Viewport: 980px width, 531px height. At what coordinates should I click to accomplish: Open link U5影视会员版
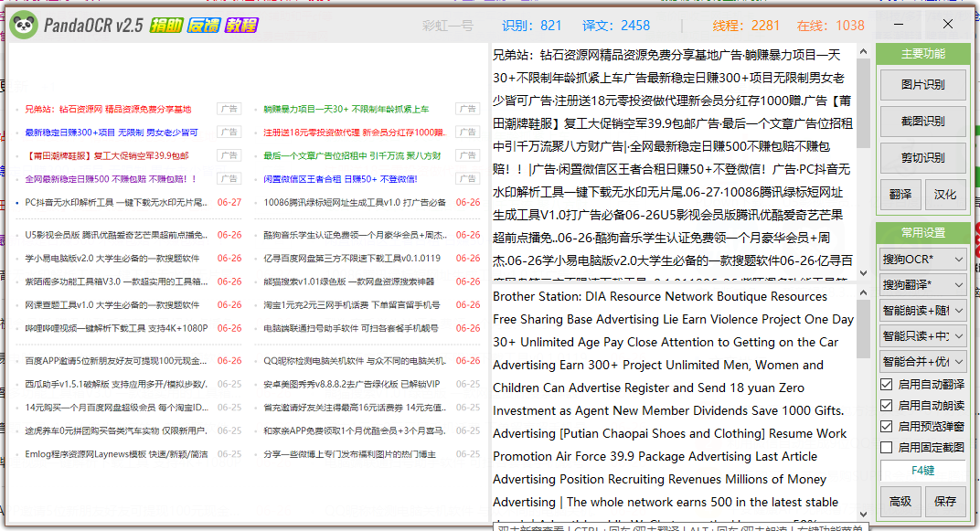[x=115, y=236]
